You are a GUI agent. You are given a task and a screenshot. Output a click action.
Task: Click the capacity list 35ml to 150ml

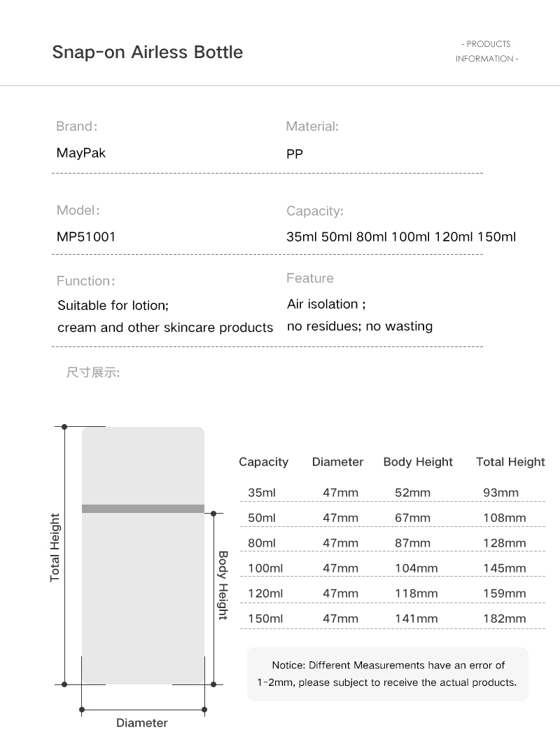coord(401,237)
